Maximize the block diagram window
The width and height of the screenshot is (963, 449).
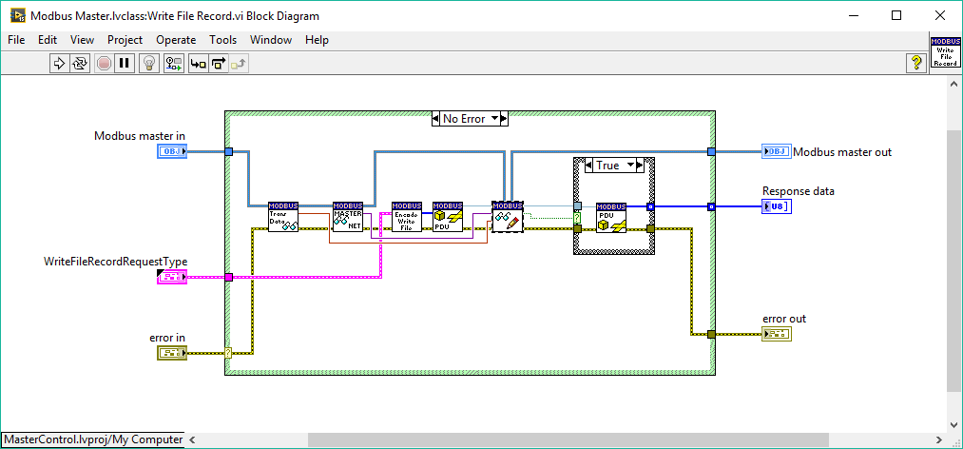click(896, 16)
